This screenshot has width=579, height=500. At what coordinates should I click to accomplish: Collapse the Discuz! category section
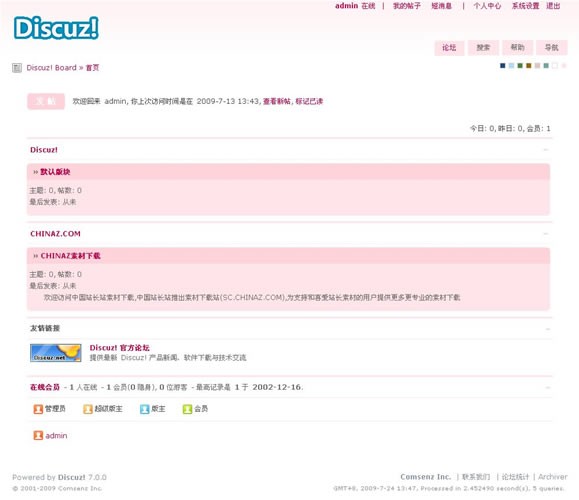(546, 150)
